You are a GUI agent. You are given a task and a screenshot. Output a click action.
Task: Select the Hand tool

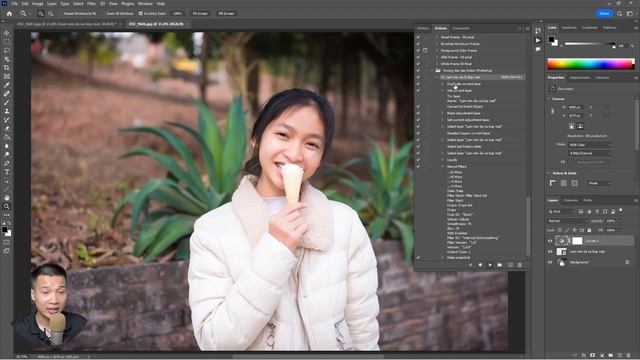click(7, 198)
